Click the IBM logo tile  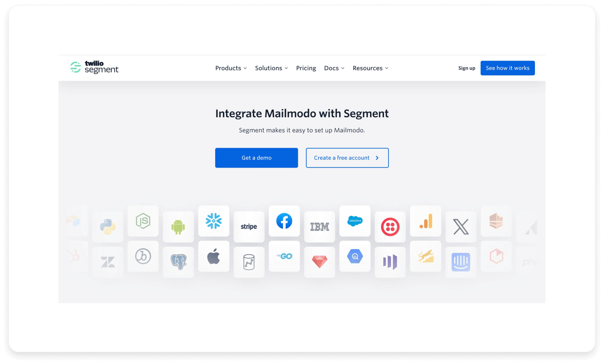[x=319, y=227]
